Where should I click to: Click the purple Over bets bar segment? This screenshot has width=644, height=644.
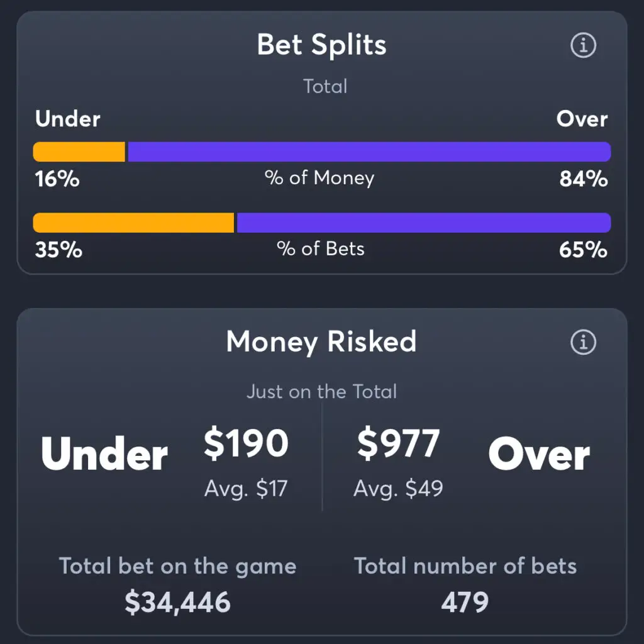[x=424, y=223]
